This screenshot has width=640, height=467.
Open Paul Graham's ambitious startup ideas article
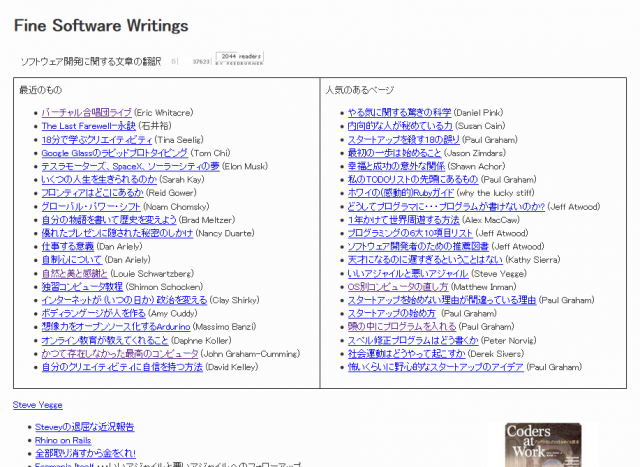[436, 367]
